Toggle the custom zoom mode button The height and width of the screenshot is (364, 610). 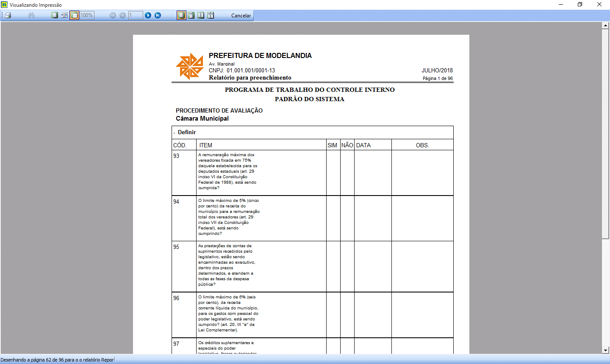pos(74,15)
